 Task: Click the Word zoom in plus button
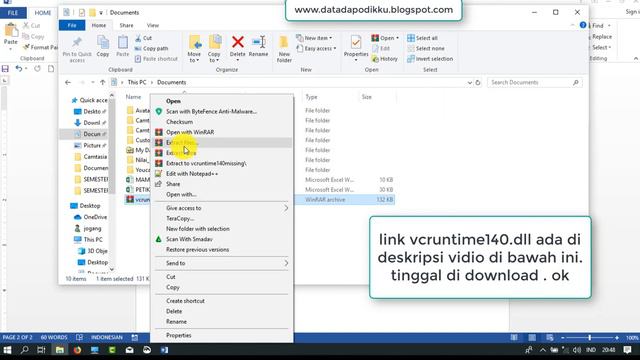coord(616,338)
